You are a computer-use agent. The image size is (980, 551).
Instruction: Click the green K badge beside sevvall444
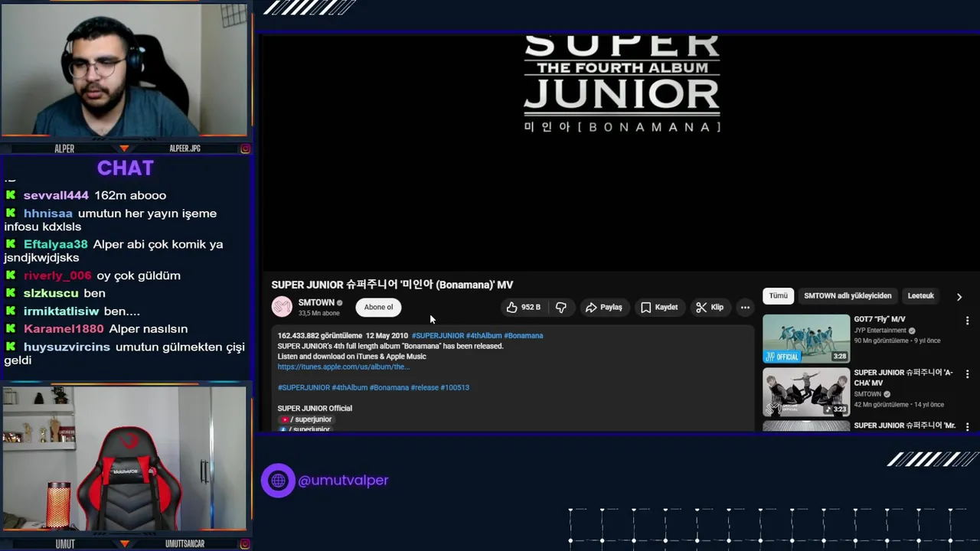pyautogui.click(x=11, y=195)
